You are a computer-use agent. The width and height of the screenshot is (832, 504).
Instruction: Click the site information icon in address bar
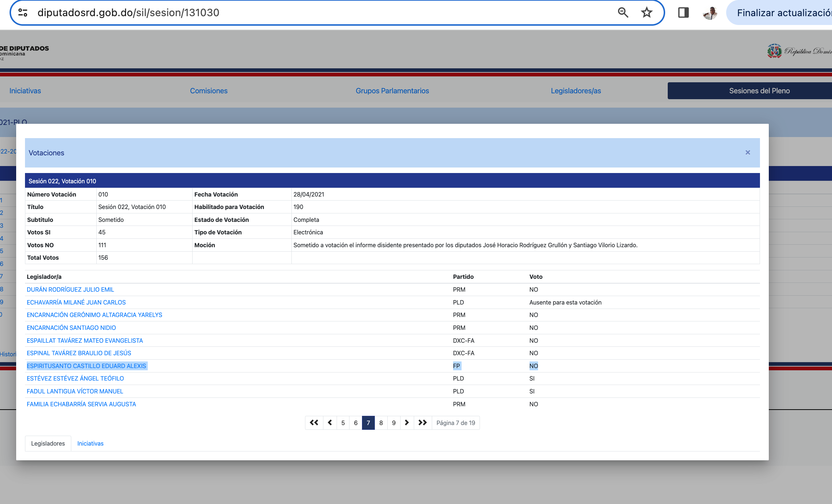pyautogui.click(x=23, y=12)
